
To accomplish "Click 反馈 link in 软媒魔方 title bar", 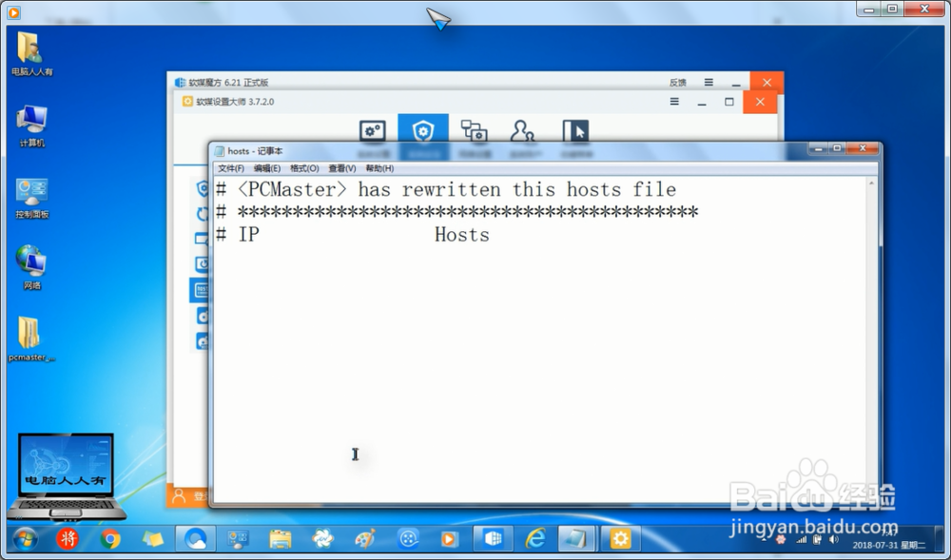I will click(x=678, y=83).
